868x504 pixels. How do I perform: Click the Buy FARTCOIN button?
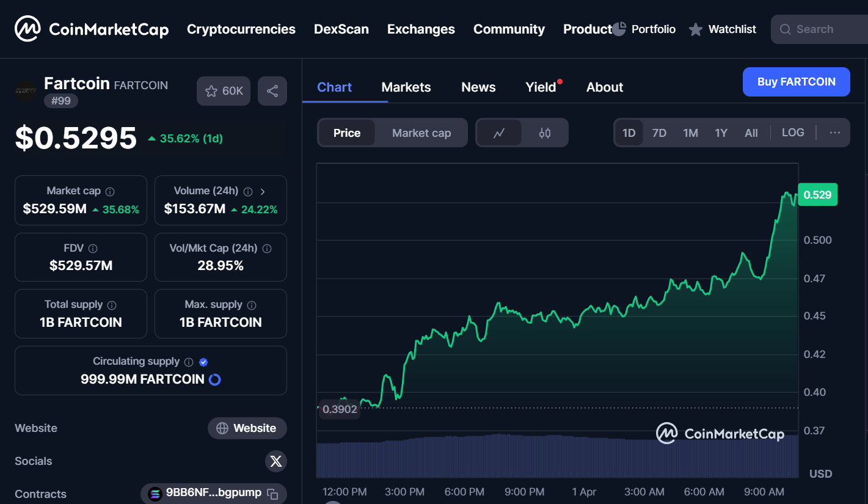point(796,81)
